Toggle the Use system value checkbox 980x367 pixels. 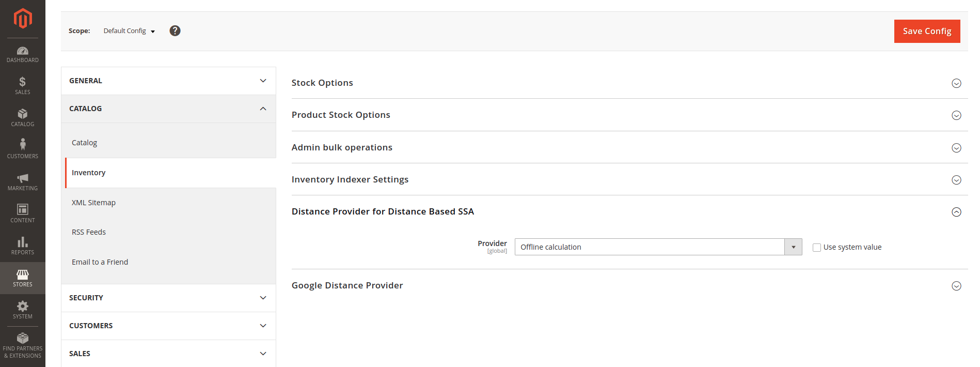(817, 248)
